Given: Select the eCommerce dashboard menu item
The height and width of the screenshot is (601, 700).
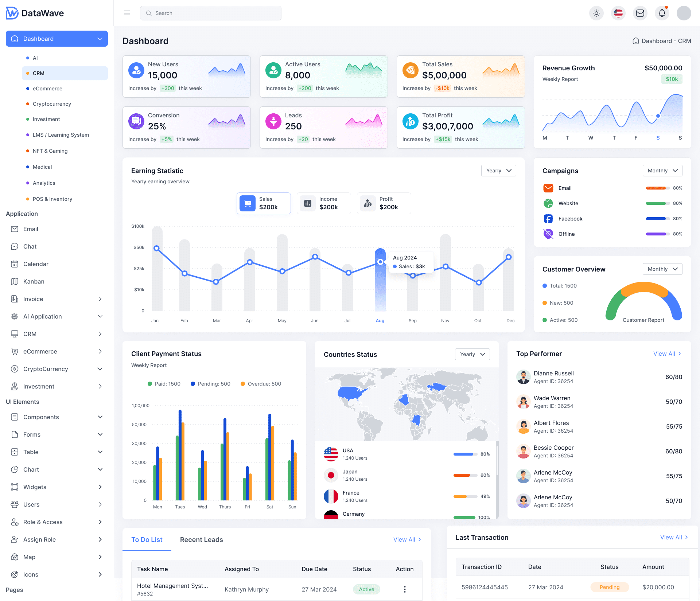Looking at the screenshot, I should point(47,88).
